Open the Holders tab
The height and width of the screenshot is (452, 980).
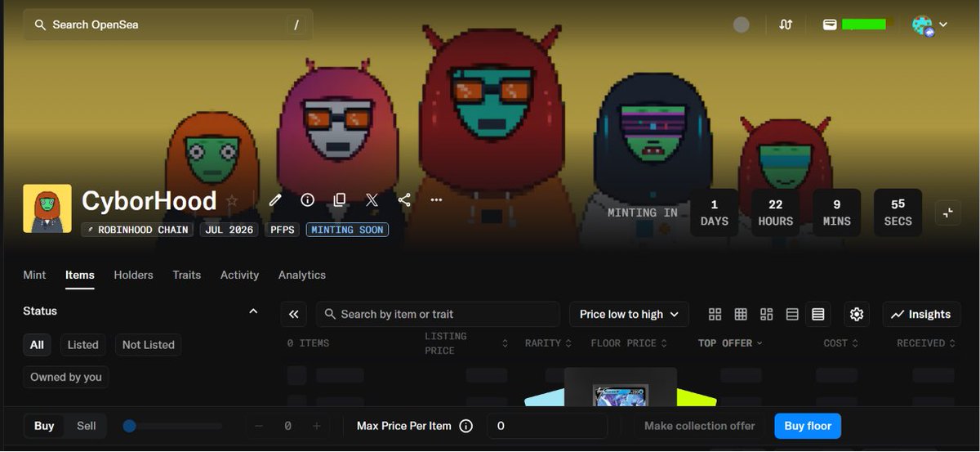coord(133,275)
